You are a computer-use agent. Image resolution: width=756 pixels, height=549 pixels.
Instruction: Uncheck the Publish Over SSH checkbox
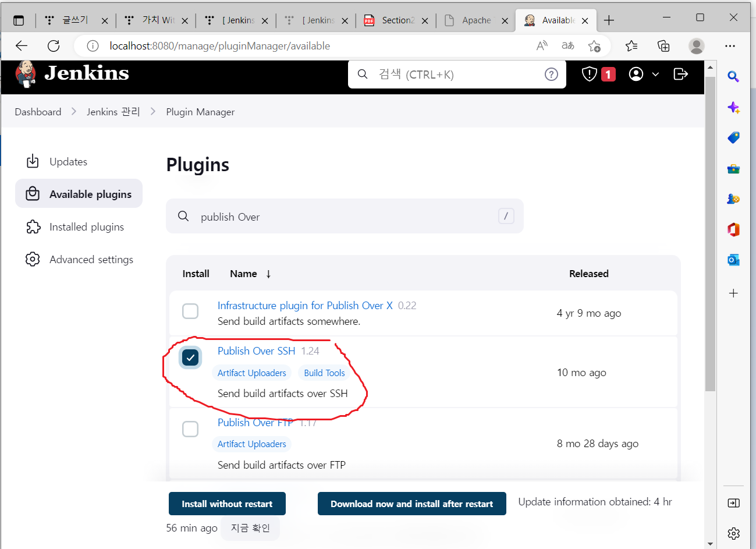pos(190,357)
